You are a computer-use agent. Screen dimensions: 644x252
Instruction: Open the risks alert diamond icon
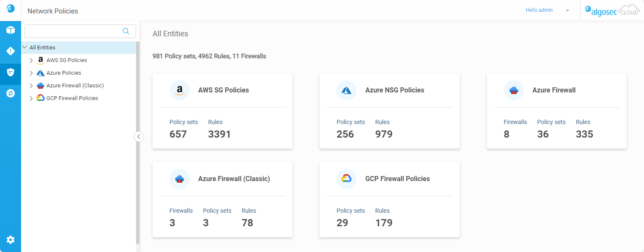click(x=11, y=51)
